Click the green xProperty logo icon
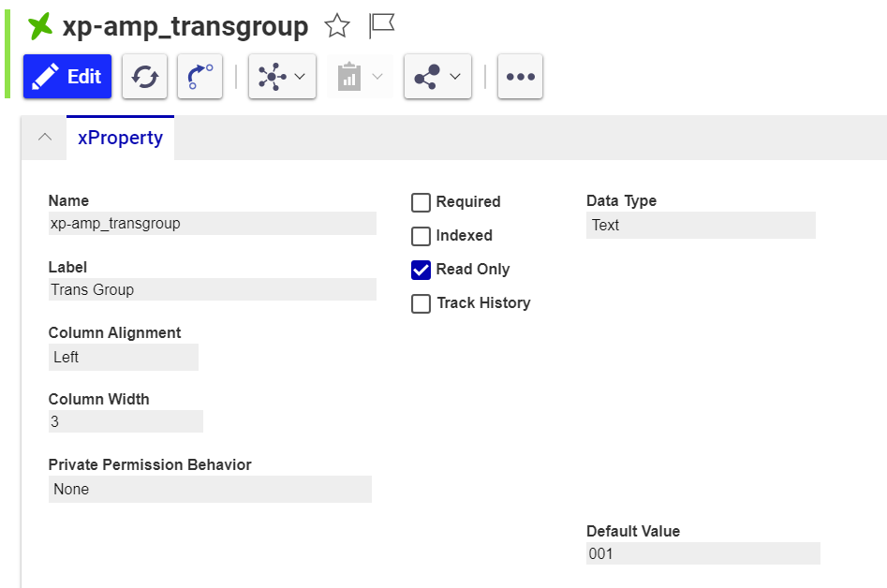The height and width of the screenshot is (588, 887). (x=40, y=26)
